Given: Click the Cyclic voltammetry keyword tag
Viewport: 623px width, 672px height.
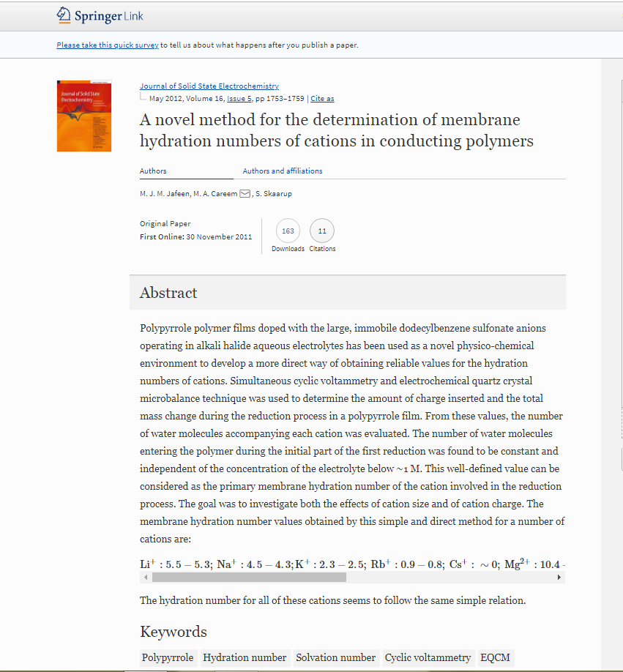Looking at the screenshot, I should (x=428, y=657).
